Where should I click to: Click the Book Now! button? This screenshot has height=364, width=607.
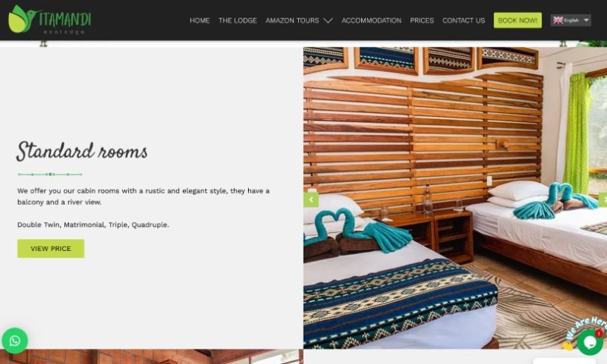pyautogui.click(x=517, y=20)
